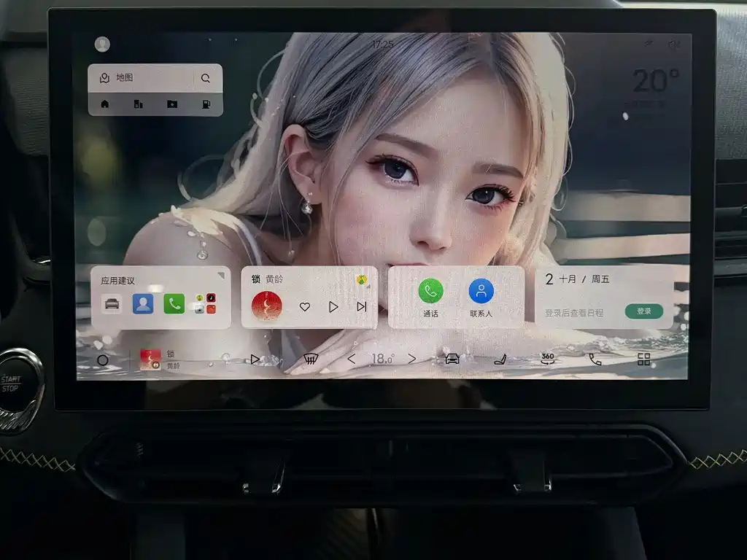
Task: Expand the 应用建议 card corner arrow
Action: point(220,275)
